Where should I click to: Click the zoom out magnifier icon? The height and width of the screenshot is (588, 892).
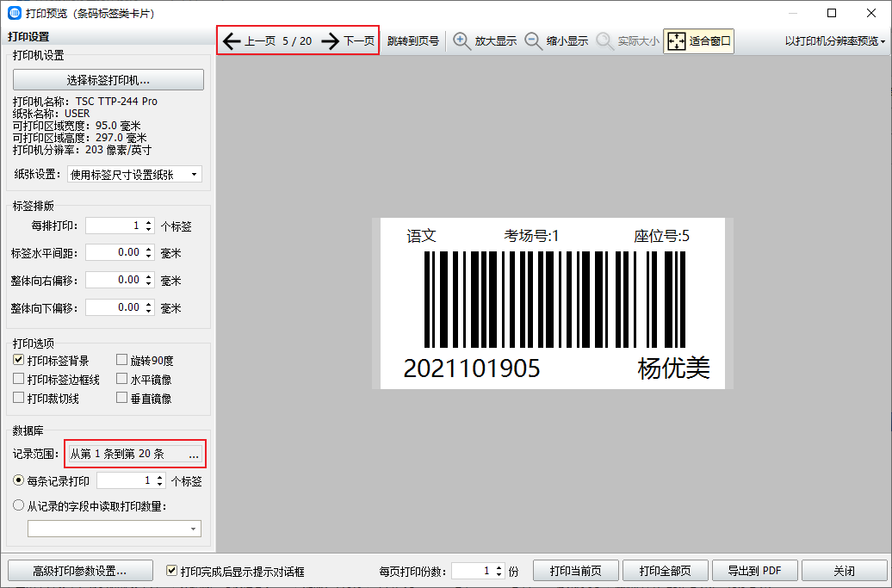[533, 41]
